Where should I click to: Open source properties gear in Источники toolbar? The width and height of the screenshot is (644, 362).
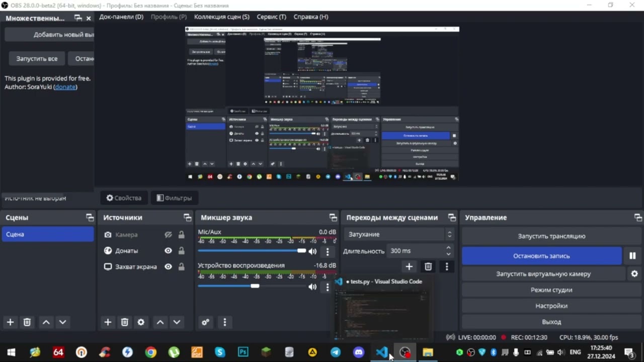click(x=141, y=322)
